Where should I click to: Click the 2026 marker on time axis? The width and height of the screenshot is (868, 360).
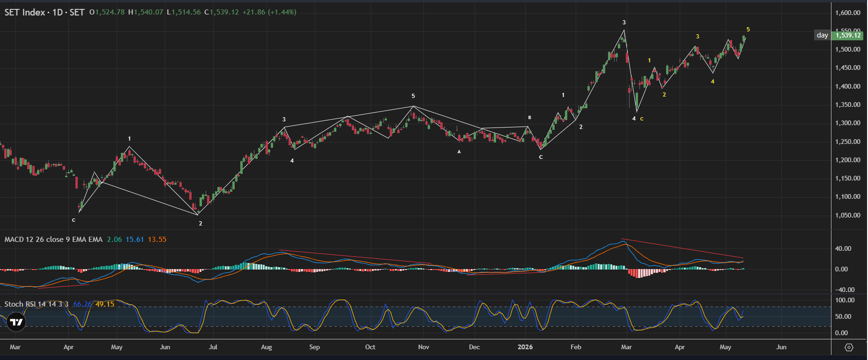coord(525,347)
